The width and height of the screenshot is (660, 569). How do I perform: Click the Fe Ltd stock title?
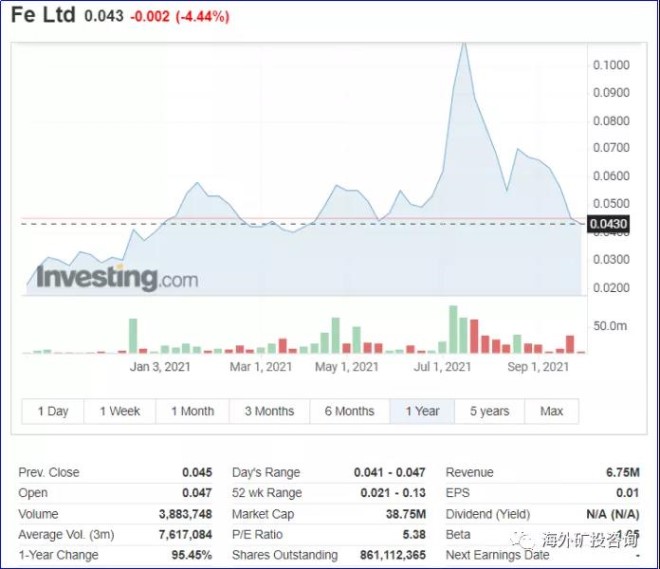click(x=46, y=16)
